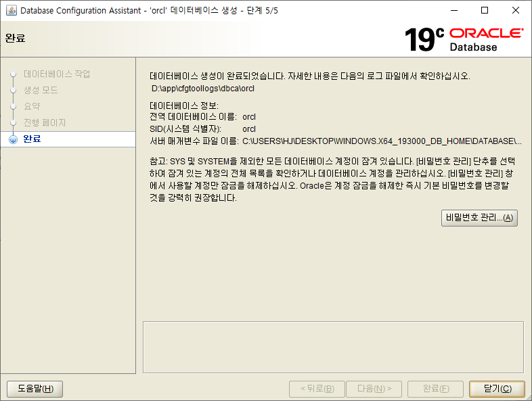Click the SID value orcl
This screenshot has width=532, height=401.
tap(249, 129)
